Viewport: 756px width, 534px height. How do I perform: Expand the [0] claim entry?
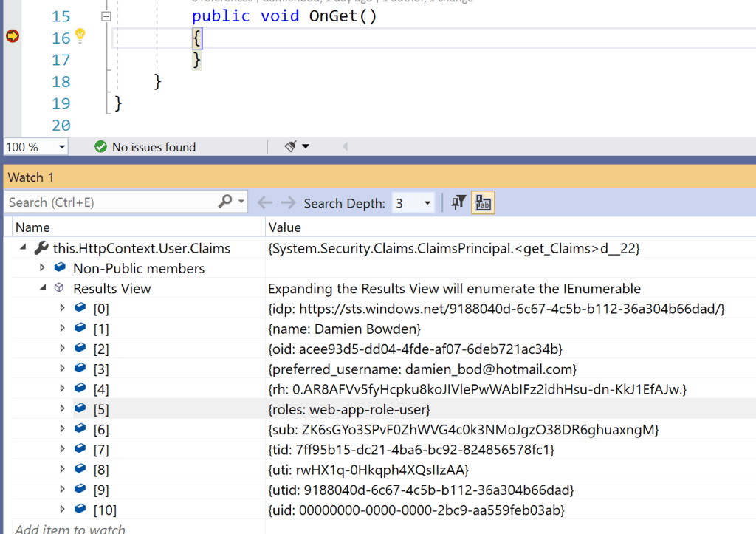(62, 308)
